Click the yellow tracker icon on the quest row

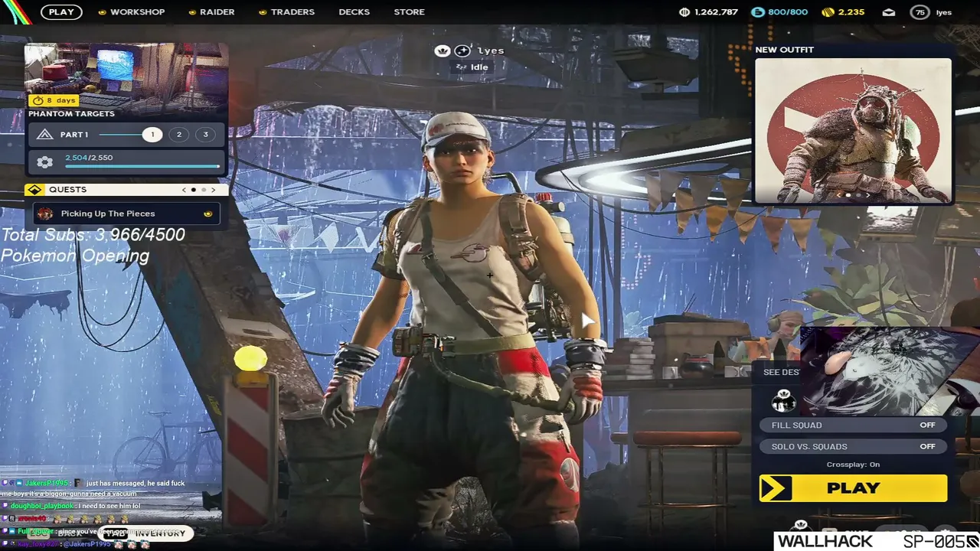point(207,214)
